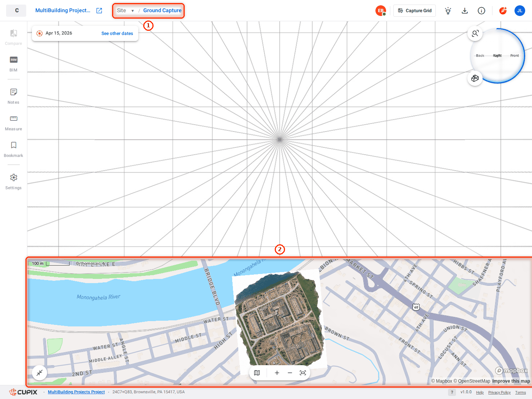Open the Notes tool
The width and height of the screenshot is (532, 399).
[13, 96]
